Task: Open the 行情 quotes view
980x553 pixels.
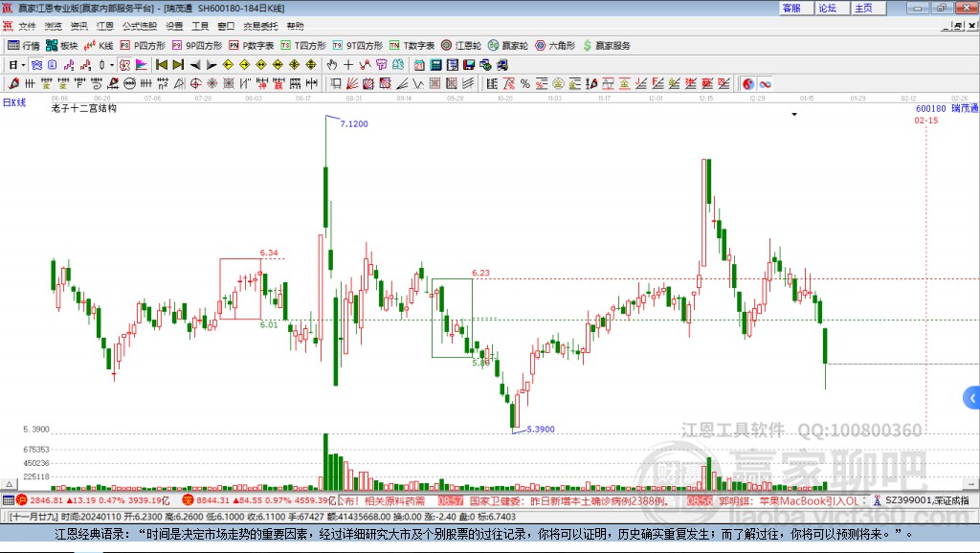Action: (23, 46)
